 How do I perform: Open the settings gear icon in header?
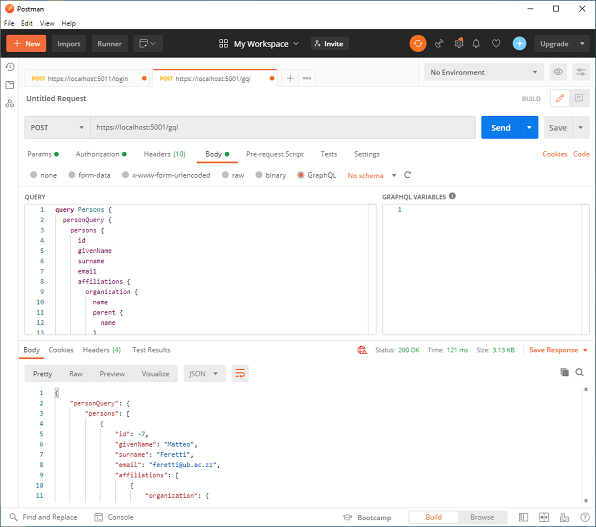(x=459, y=43)
